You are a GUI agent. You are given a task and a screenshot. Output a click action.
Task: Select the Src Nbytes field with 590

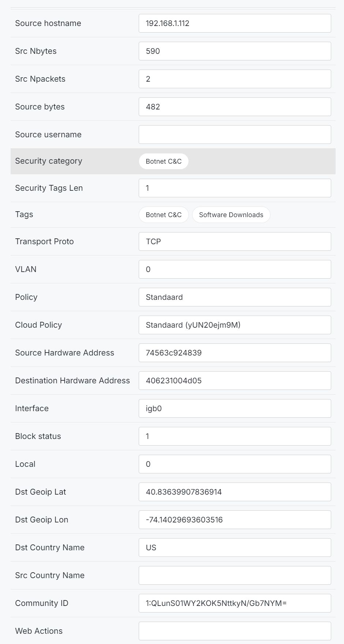pos(235,51)
